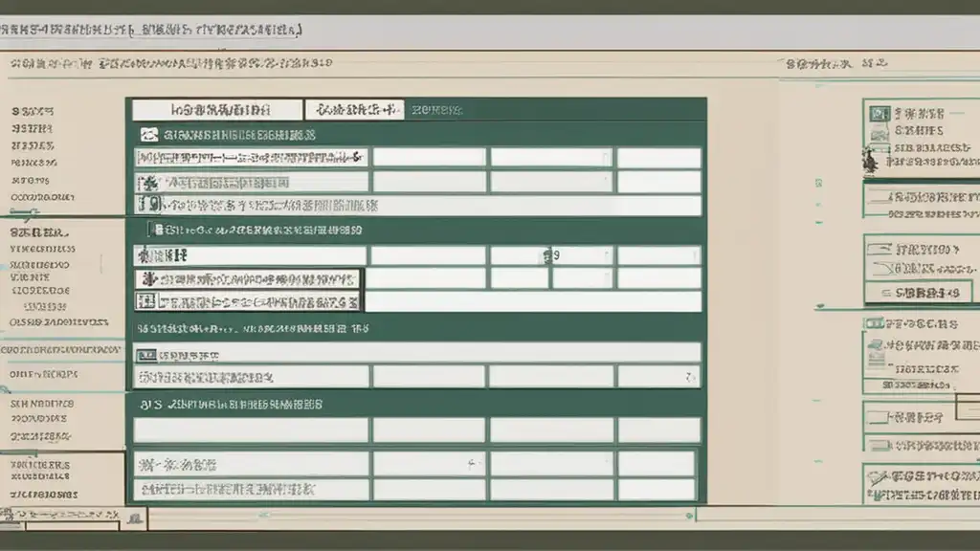This screenshot has width=980, height=551.
Task: Open dropdown mark at end of third section's second row
Action: [689, 377]
